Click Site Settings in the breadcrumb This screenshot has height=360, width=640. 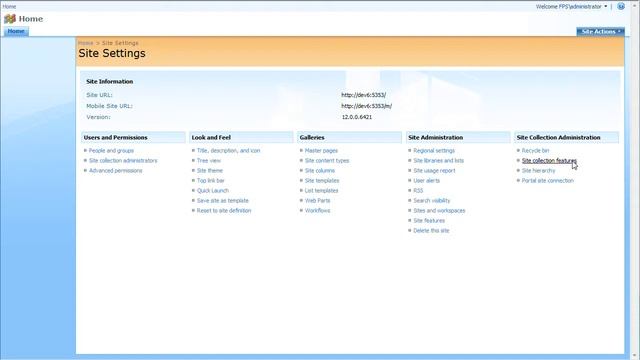[120, 43]
